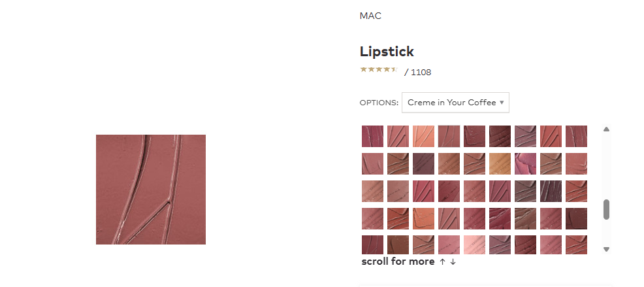The width and height of the screenshot is (644, 287).
Task: Select the dark plum swatch in second row
Action: click(x=423, y=163)
